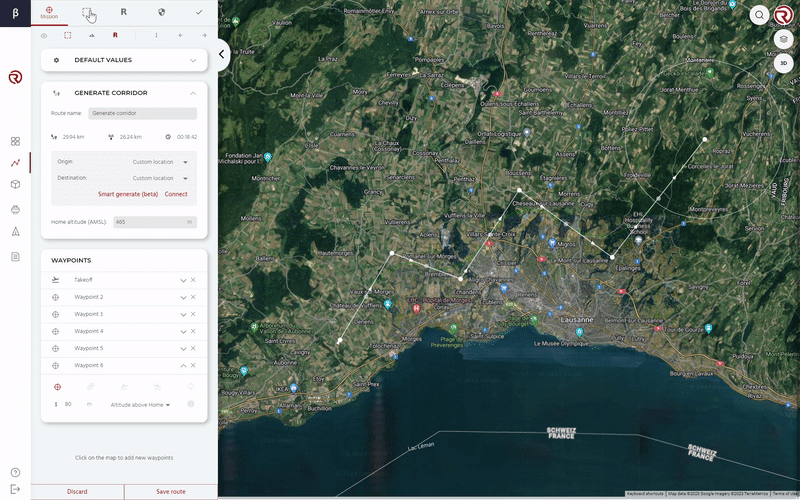
Task: Select the link waypoint type icon
Action: click(x=90, y=386)
